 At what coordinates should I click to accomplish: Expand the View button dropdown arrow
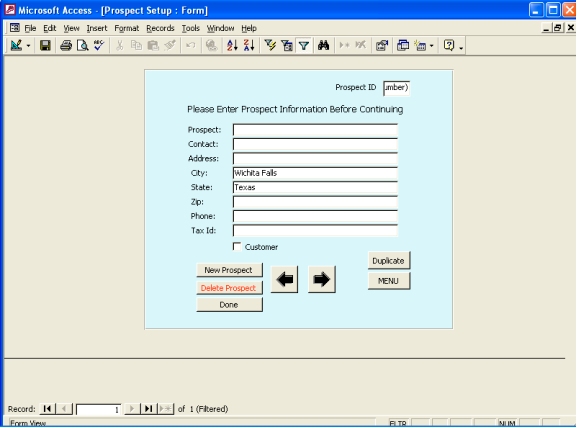tap(28, 46)
